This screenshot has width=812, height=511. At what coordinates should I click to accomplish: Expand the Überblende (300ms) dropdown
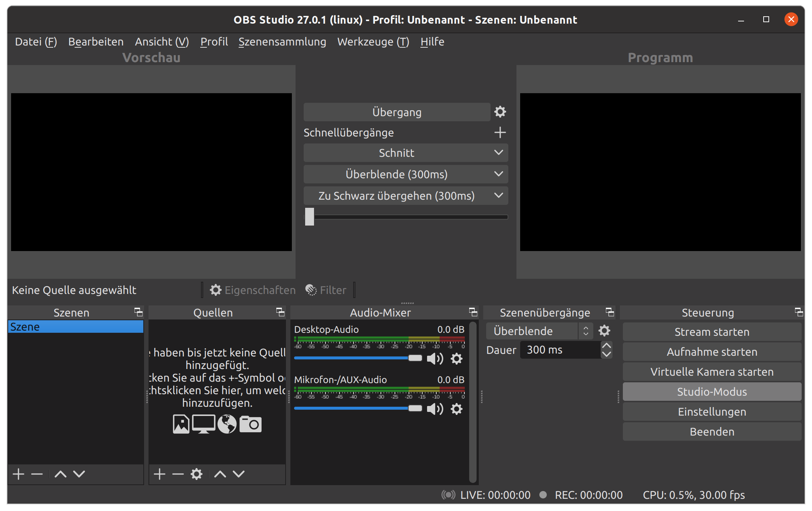406,174
